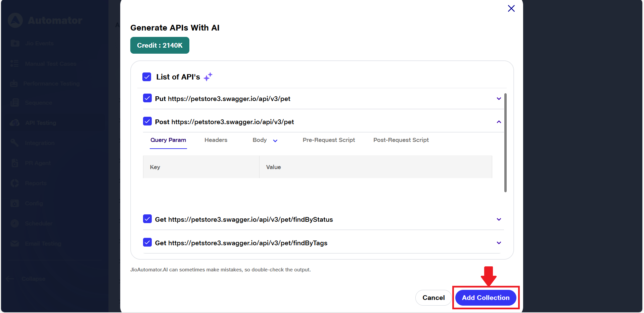
Task: Switch to the Headers tab
Action: tap(216, 140)
